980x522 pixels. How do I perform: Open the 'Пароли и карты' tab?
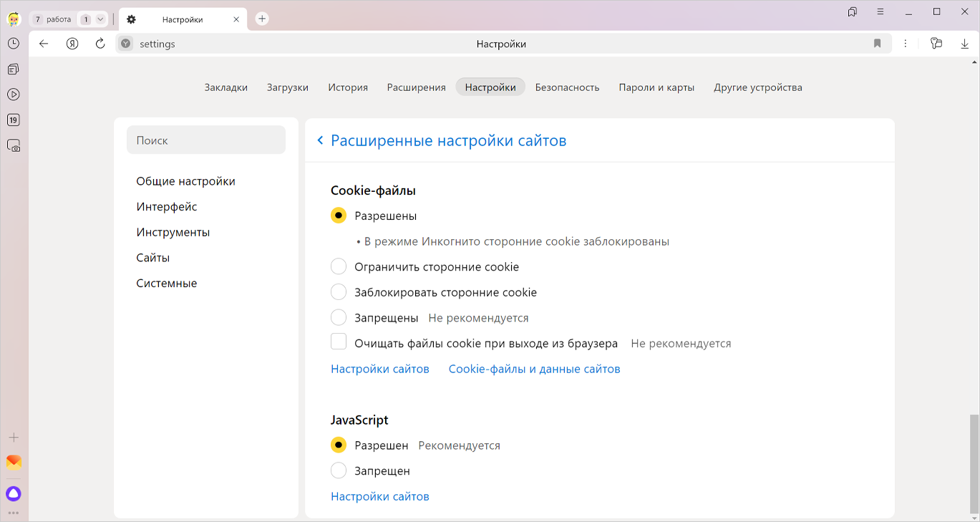click(x=656, y=87)
